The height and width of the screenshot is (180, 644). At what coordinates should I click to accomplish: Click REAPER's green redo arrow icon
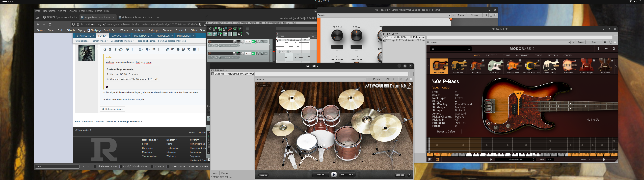coord(235,29)
